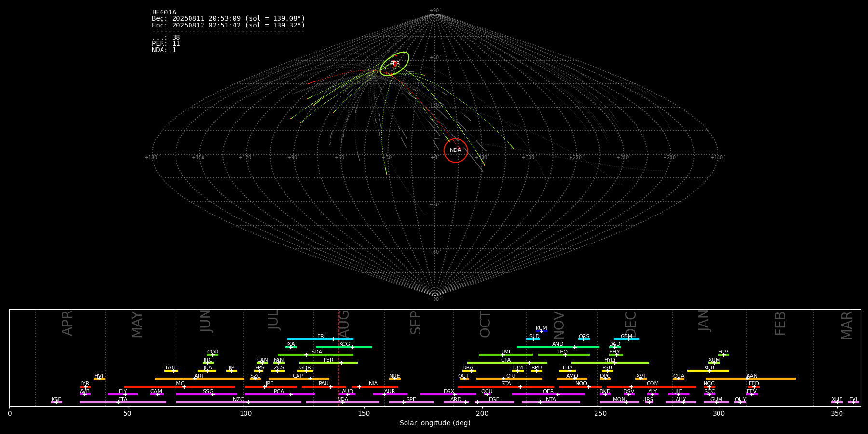
Task: Click the PAU shower bar
Action: coord(324,386)
